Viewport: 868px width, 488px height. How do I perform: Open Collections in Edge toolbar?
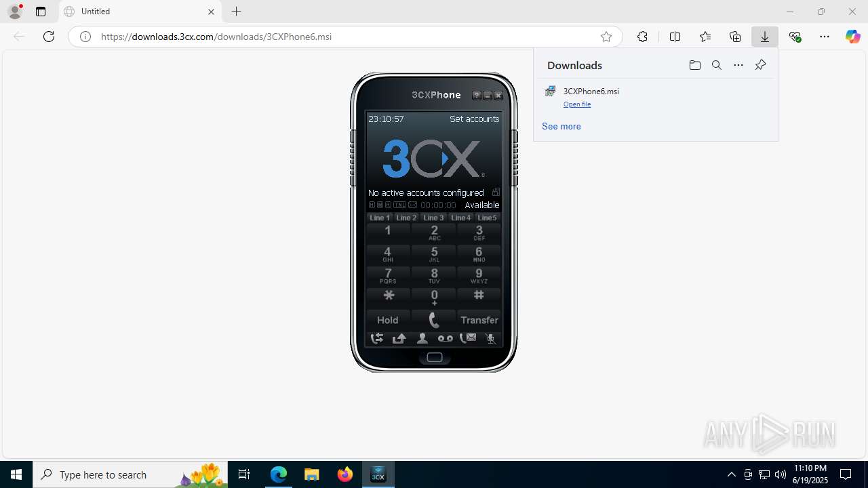pyautogui.click(x=735, y=37)
